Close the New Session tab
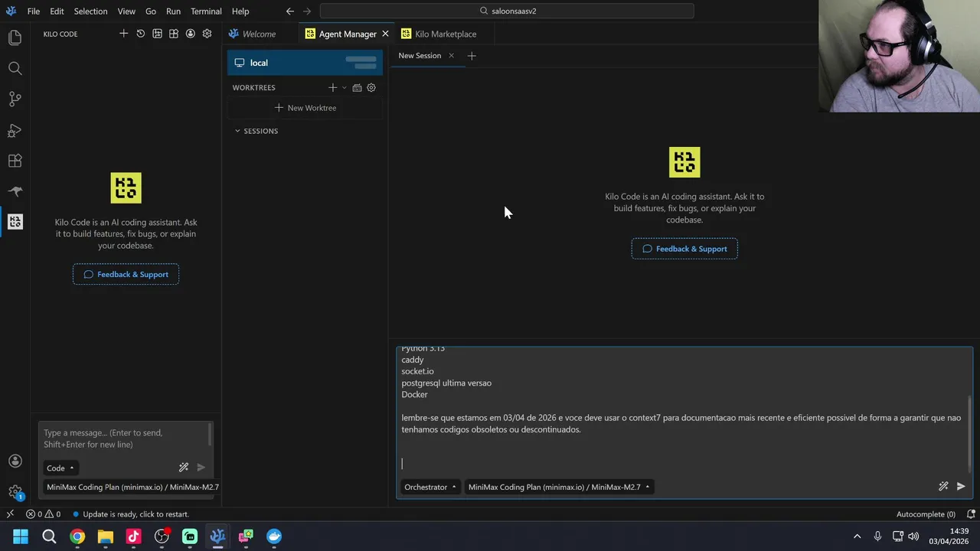980x551 pixels. pos(451,56)
